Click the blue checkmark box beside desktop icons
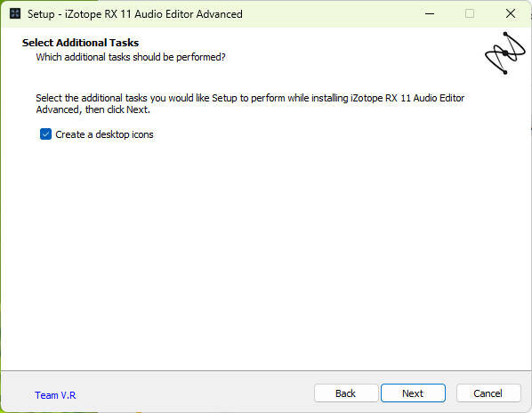 pyautogui.click(x=45, y=134)
